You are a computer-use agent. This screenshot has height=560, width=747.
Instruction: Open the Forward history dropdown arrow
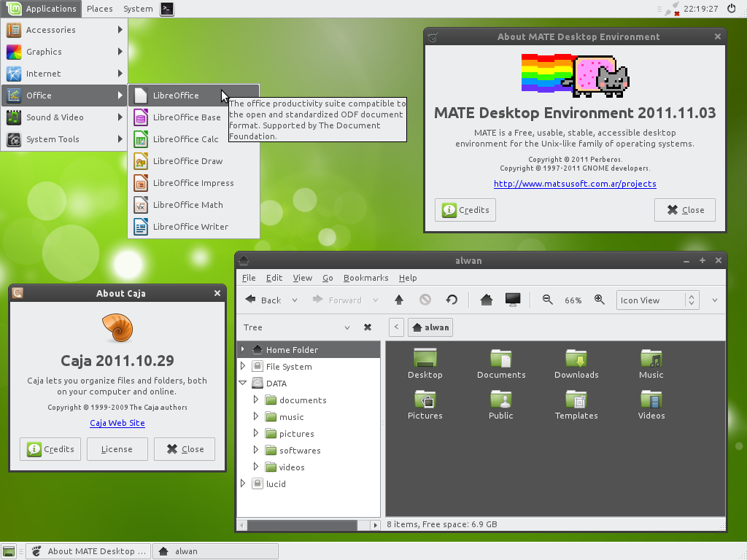(376, 300)
